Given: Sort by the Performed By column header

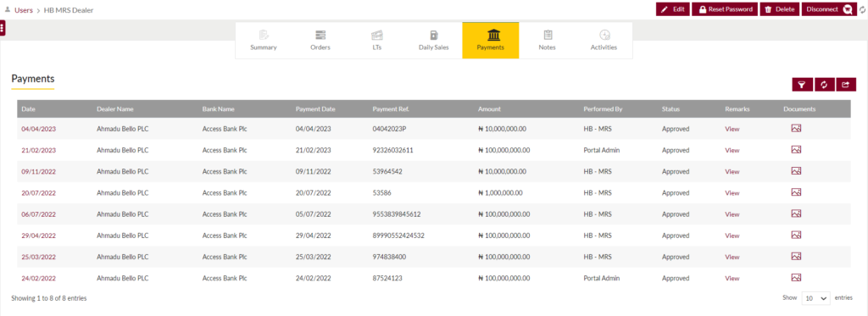Looking at the screenshot, I should 603,109.
